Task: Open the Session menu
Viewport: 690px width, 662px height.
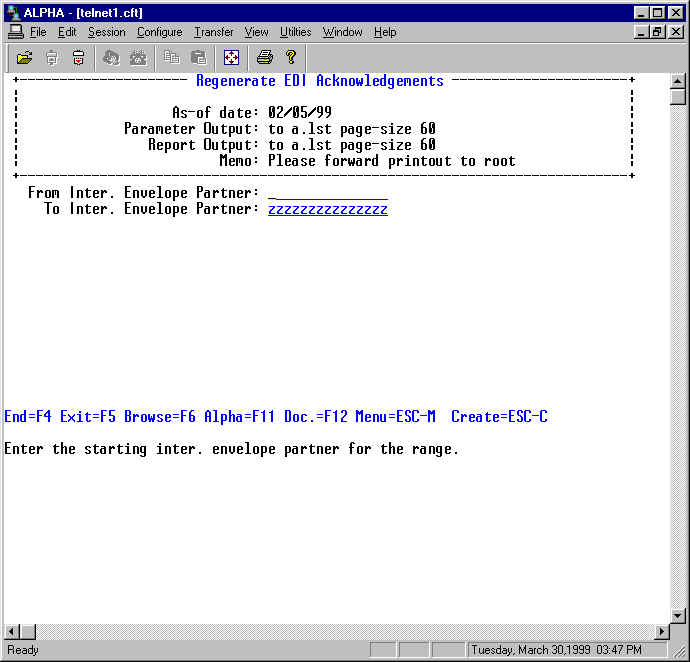Action: (106, 32)
